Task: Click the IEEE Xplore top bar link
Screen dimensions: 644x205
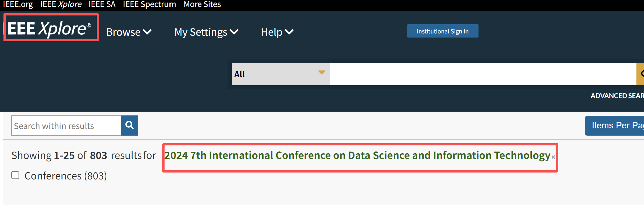Action: coord(61,4)
